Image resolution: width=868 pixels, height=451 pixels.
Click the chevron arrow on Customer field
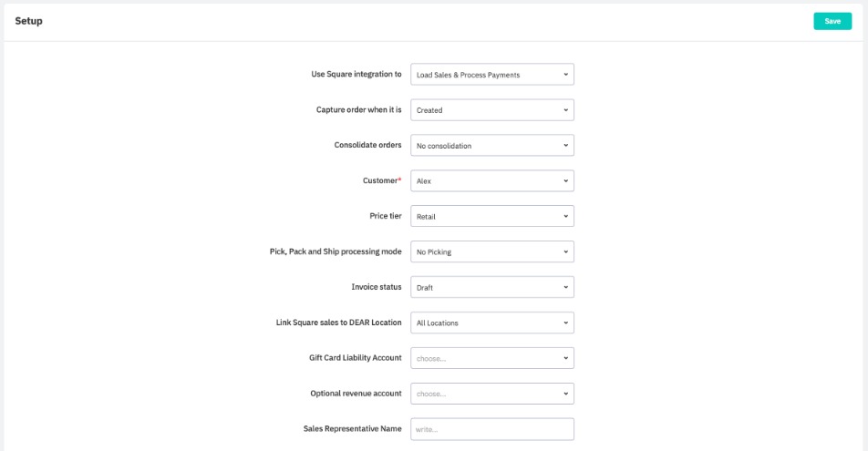pos(565,181)
